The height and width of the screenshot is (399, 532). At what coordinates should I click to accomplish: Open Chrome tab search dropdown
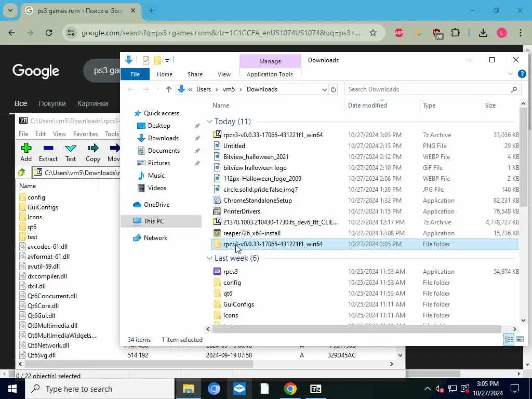tap(10, 10)
